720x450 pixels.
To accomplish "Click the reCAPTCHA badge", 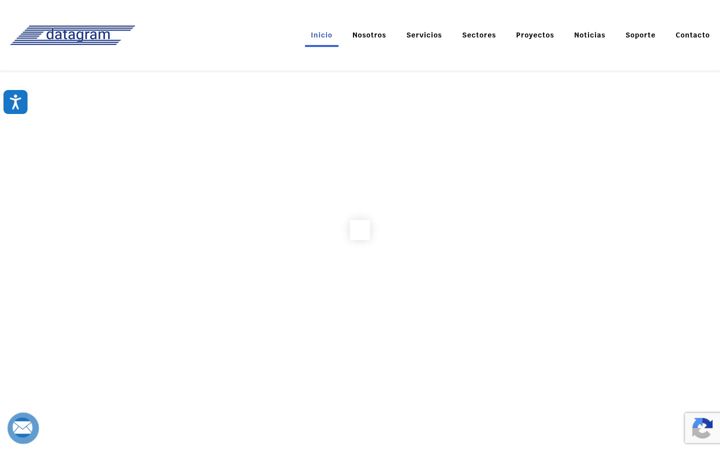I will click(702, 428).
